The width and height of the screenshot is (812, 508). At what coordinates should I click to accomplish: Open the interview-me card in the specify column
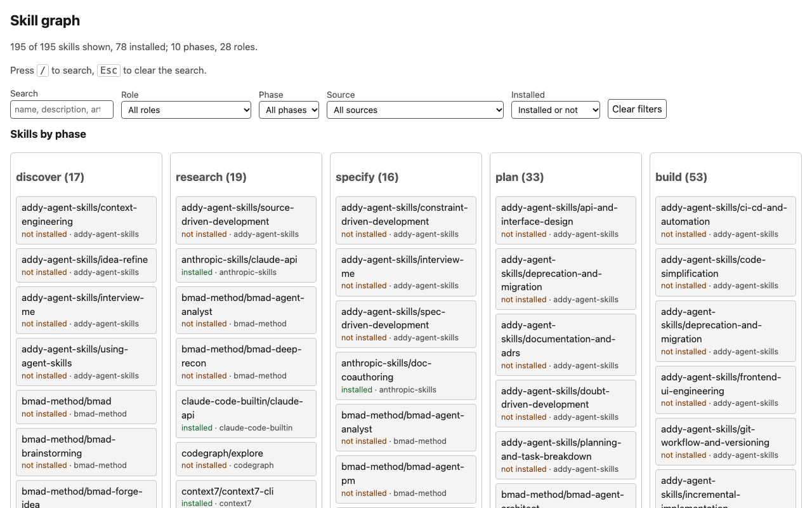coord(406,272)
